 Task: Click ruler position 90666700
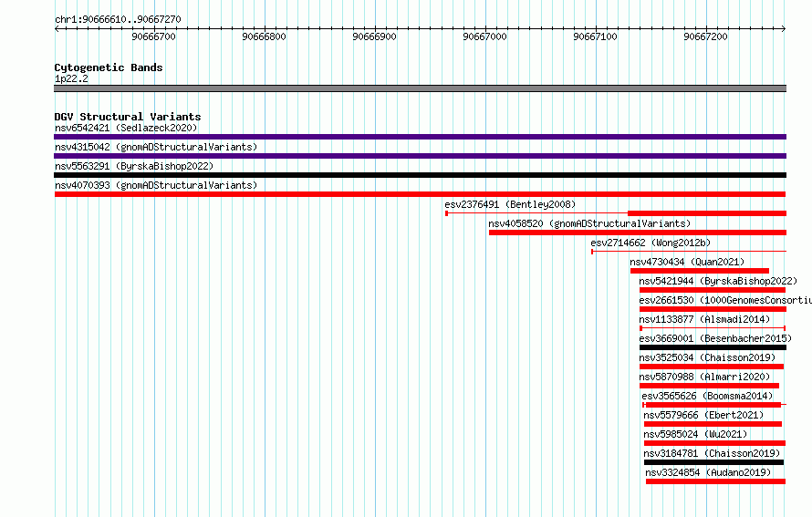(154, 36)
